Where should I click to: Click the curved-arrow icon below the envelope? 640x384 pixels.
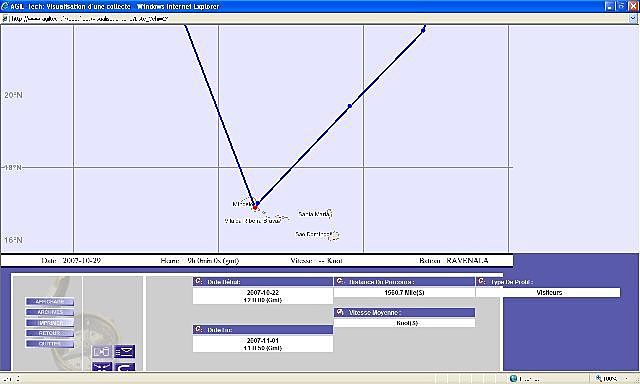(x=124, y=366)
